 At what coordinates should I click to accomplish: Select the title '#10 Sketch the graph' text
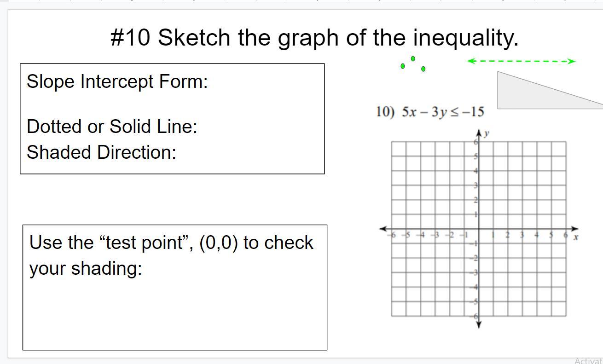[x=314, y=37]
